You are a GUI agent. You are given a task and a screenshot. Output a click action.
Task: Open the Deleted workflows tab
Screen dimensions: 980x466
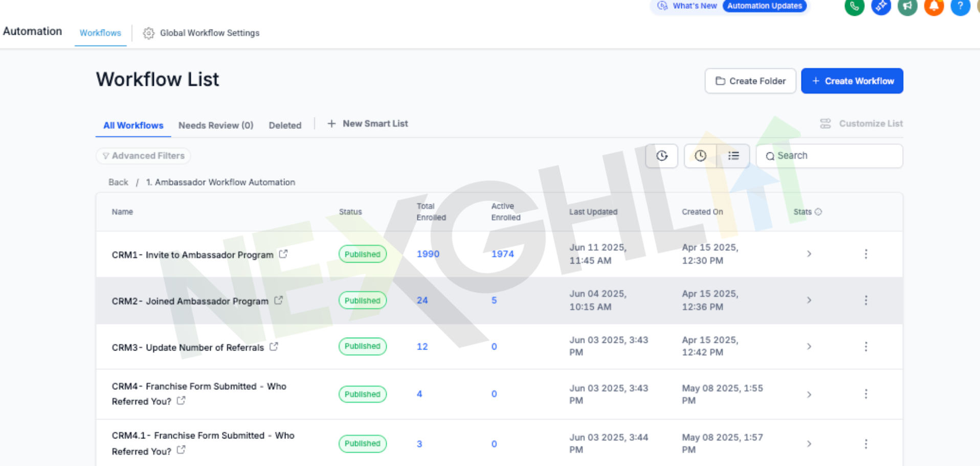click(x=285, y=126)
